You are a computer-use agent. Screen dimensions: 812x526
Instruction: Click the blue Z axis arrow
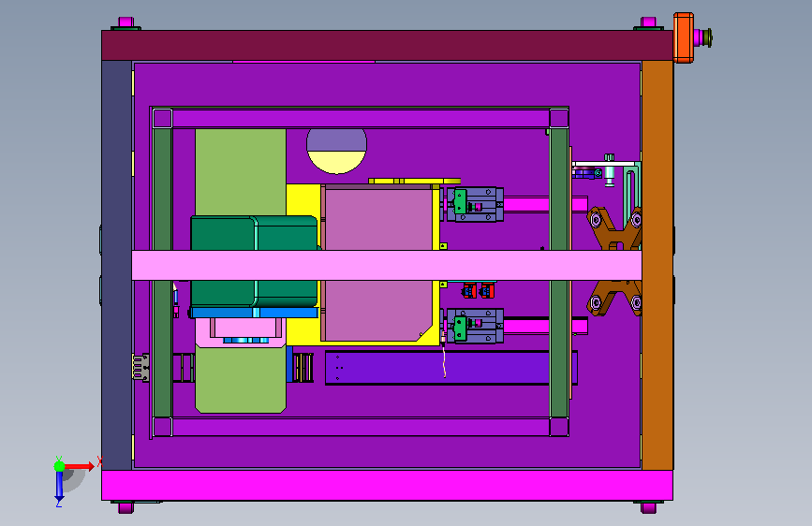(59, 487)
